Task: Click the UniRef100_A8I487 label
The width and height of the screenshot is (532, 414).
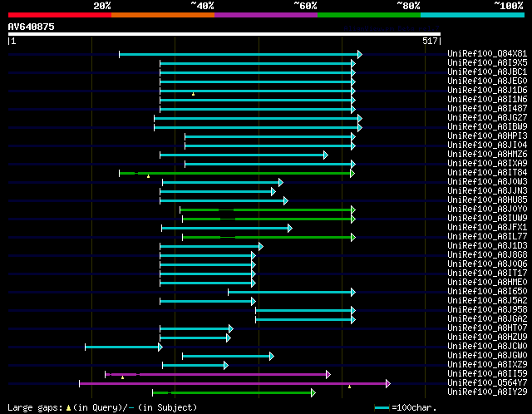Action: (487, 109)
